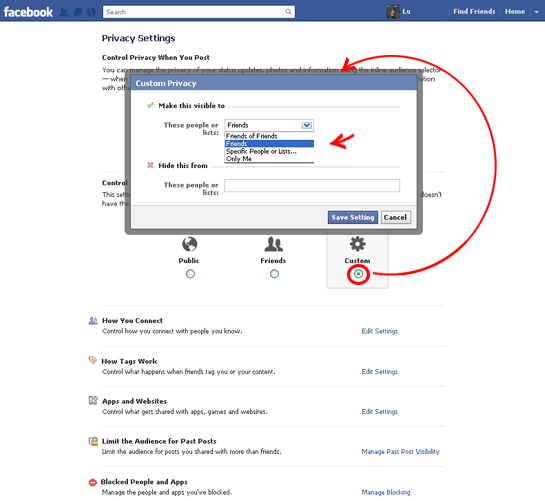545x501 pixels.
Task: Click the green checkmark by Make this visible
Action: pyautogui.click(x=150, y=105)
